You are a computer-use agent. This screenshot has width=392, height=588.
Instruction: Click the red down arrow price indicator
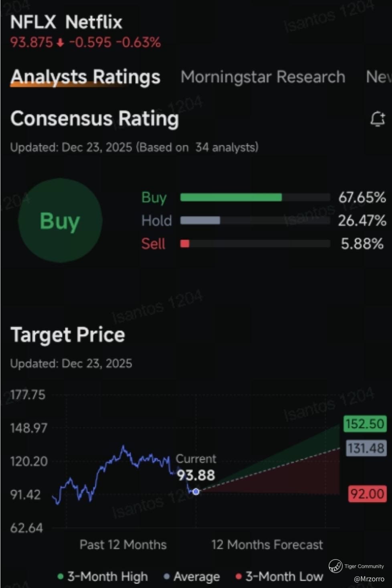[x=60, y=42]
